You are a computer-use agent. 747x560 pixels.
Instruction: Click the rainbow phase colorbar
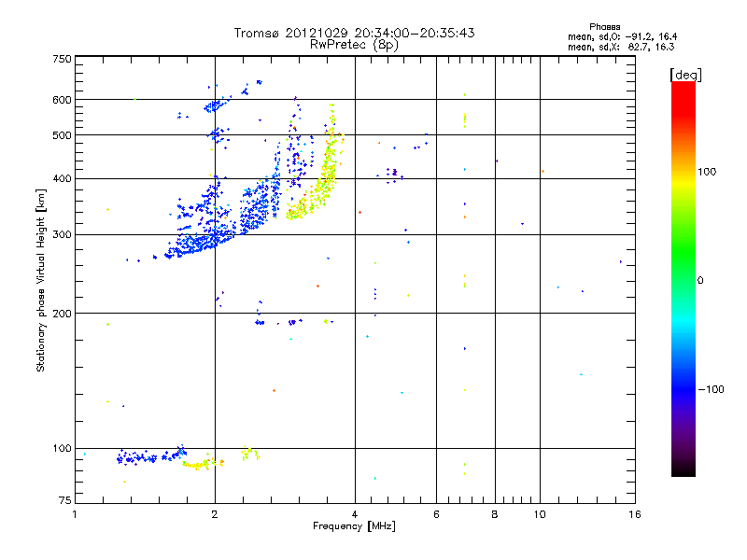(684, 278)
